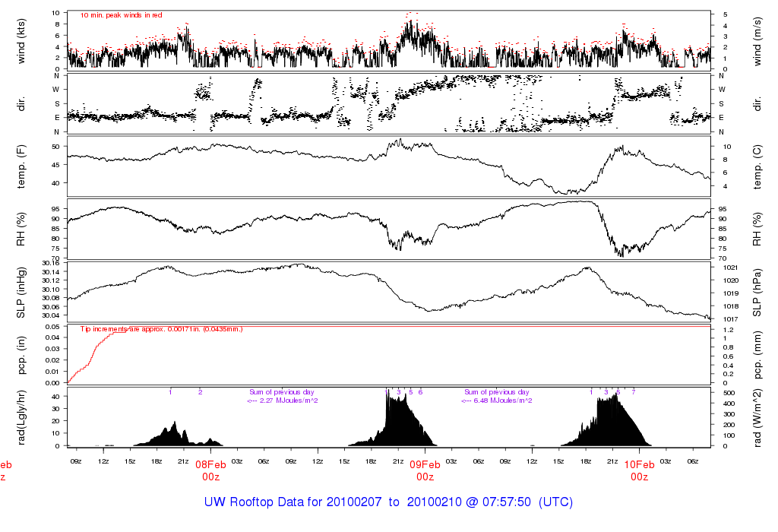778x532 pixels.
Task: Click the '10 min. peak winds in red' note
Action: (x=121, y=15)
